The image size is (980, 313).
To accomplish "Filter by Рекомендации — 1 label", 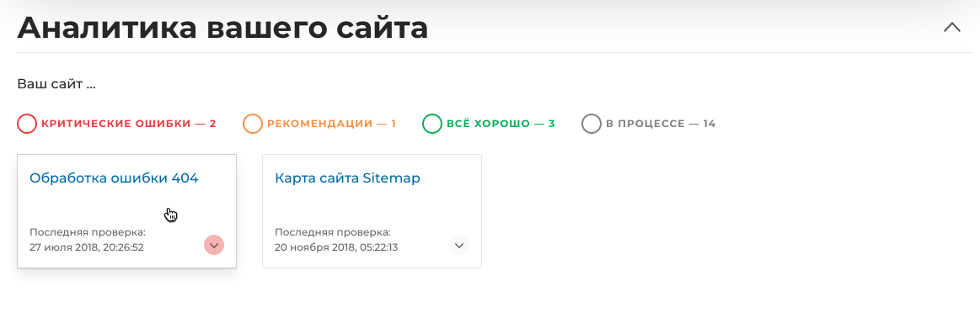I will click(332, 124).
